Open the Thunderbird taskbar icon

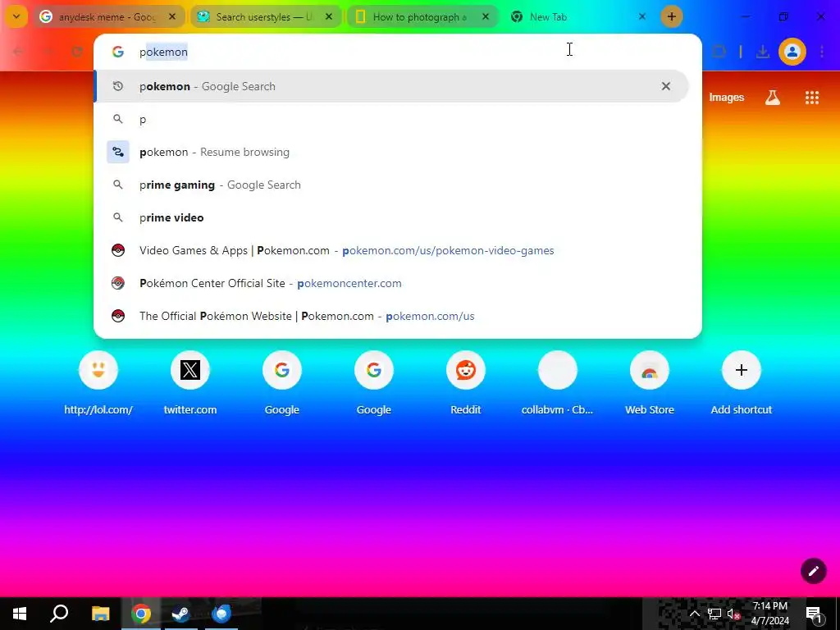click(221, 614)
